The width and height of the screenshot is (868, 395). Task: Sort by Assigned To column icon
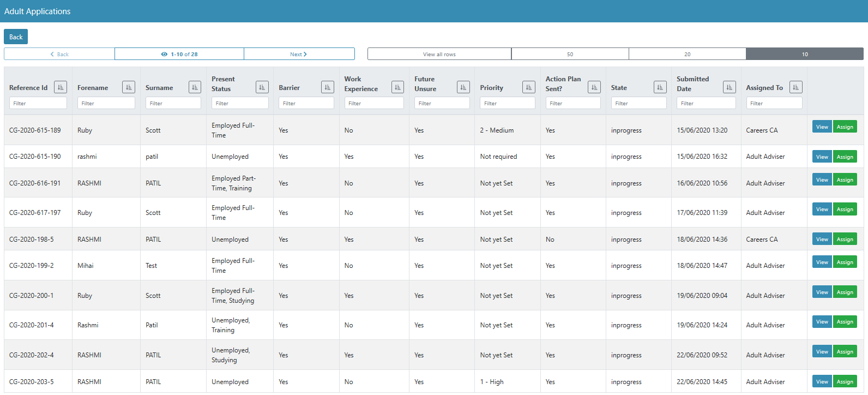coord(796,87)
